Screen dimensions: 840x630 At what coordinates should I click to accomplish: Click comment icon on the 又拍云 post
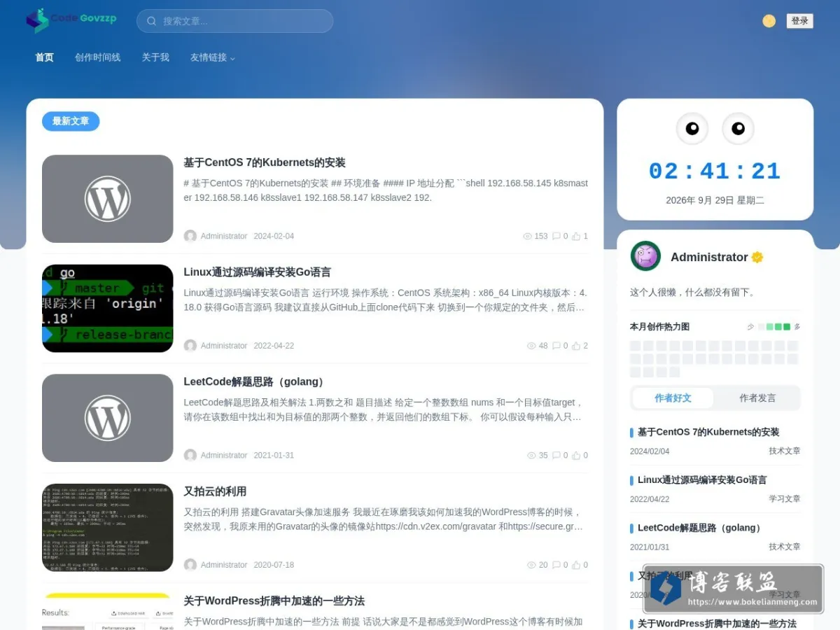pos(556,565)
